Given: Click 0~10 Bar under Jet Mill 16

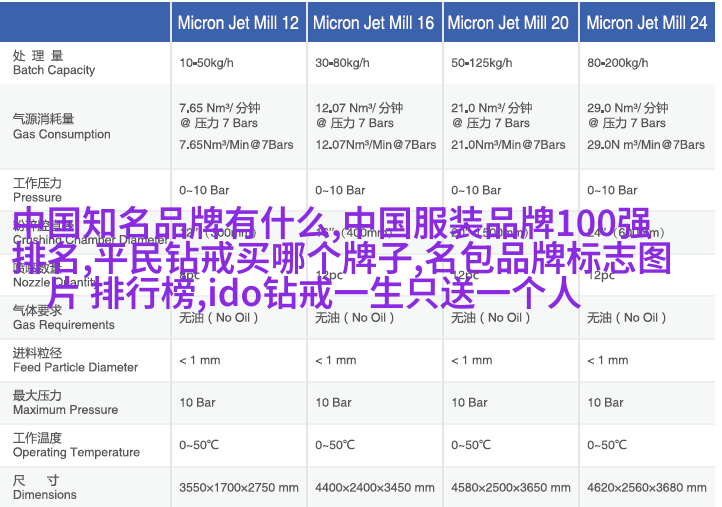Looking at the screenshot, I should (x=340, y=190).
